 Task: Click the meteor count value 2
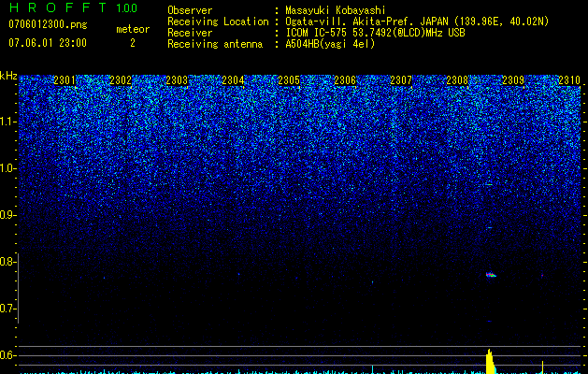[x=133, y=43]
